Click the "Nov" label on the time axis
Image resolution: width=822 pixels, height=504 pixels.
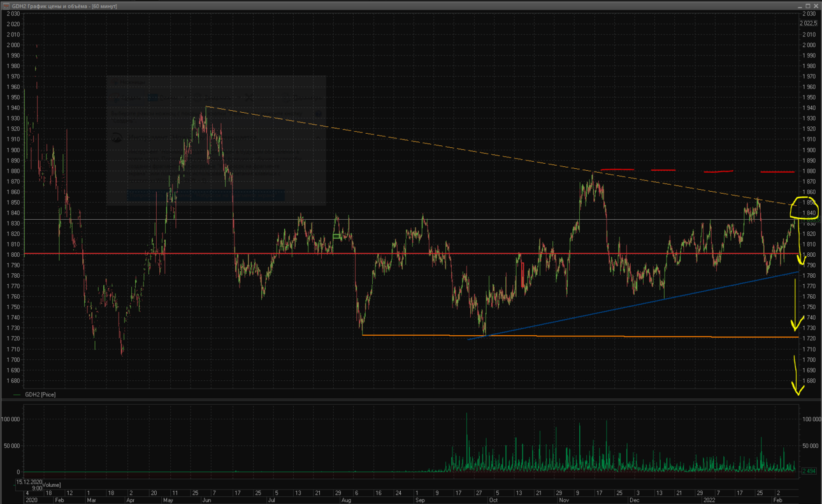coord(565,500)
